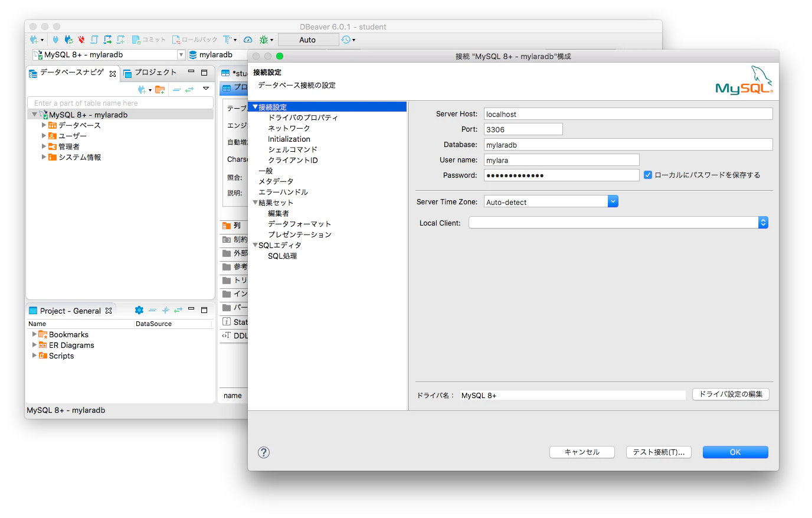The height and width of the screenshot is (518, 812).
Task: Collapse the 結果セット group in settings tree
Action: (x=255, y=203)
